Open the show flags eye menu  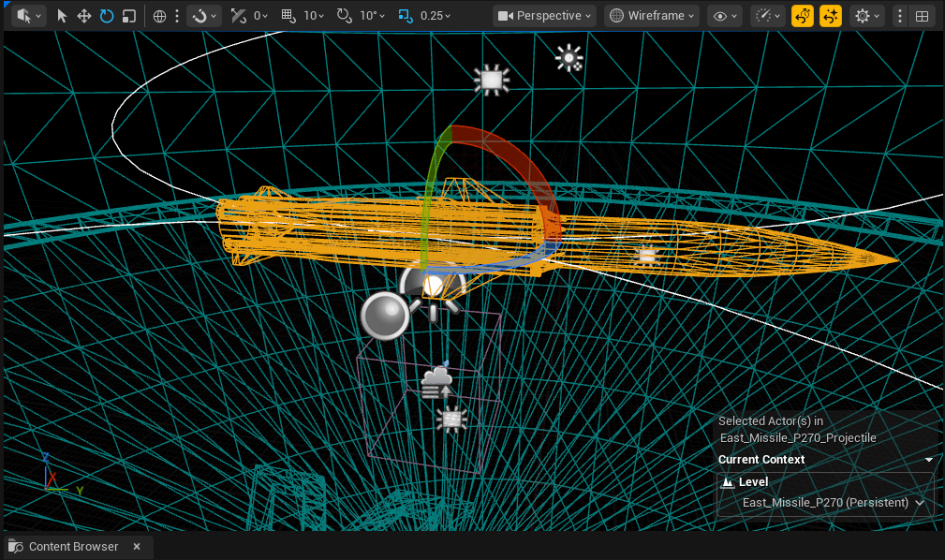coord(719,15)
